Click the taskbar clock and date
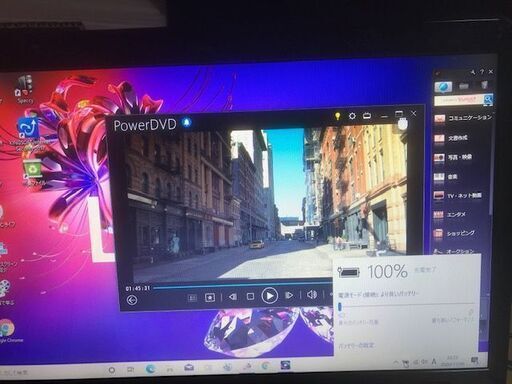This screenshot has height=384, width=512. tap(452, 361)
